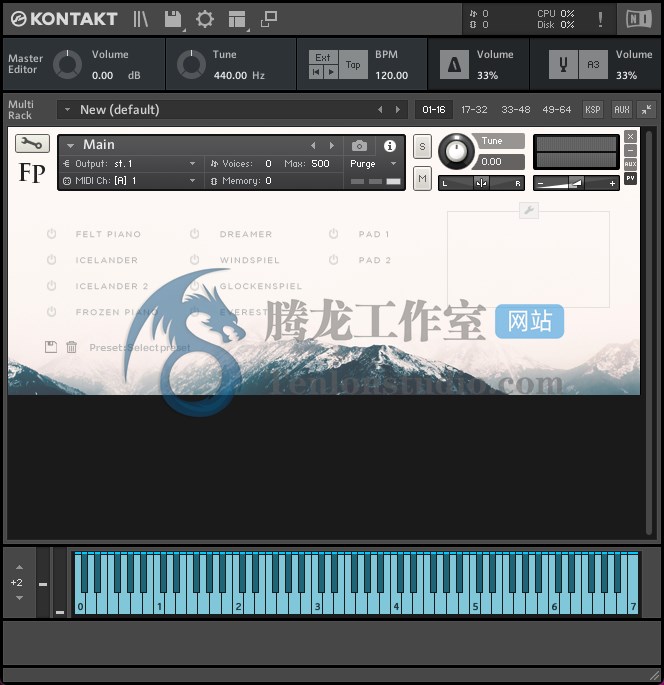
Task: Open the Preset: Select preset menu
Action: (140, 348)
